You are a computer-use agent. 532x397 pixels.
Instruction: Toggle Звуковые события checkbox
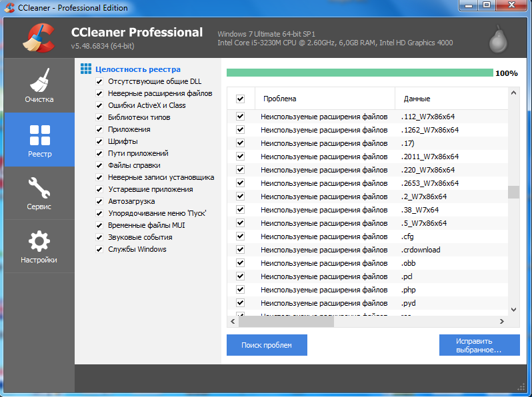(x=99, y=237)
